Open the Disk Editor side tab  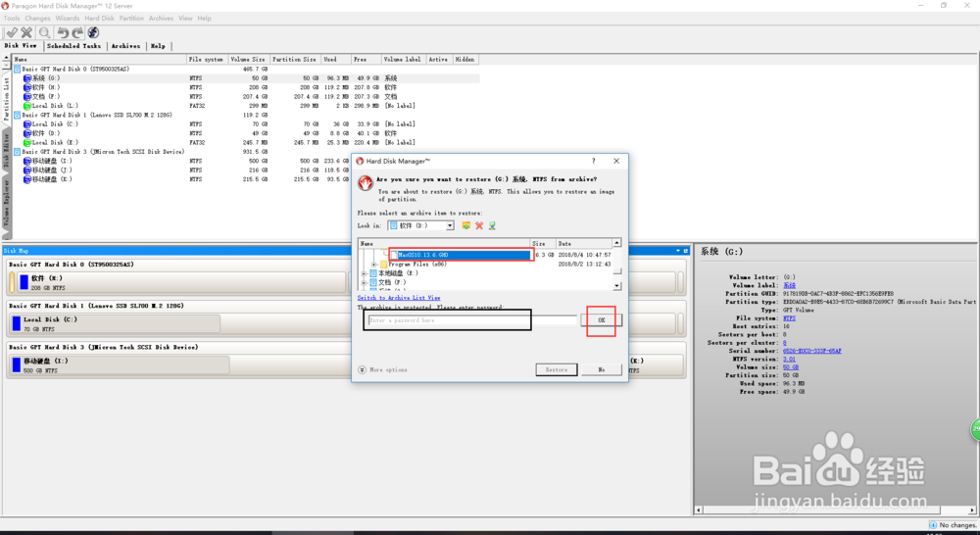pos(7,150)
